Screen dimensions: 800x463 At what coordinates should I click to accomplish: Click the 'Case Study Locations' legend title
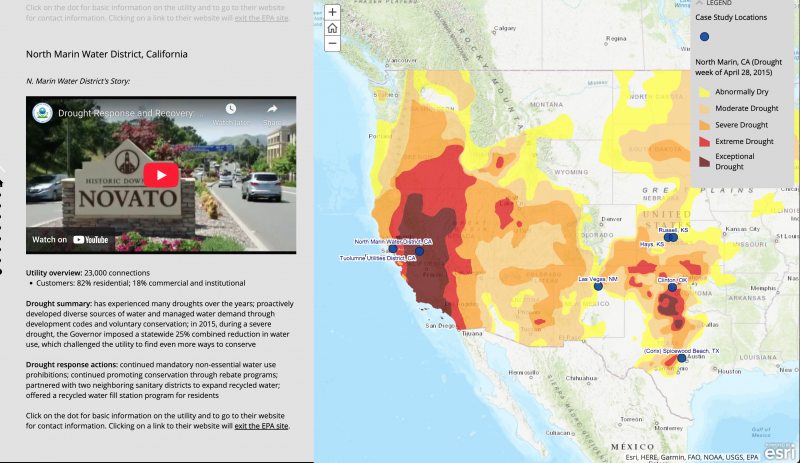pos(731,17)
